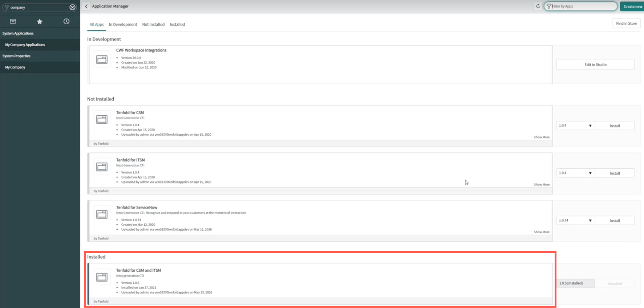Open the History clock tab
Viewport: 644px width, 308px height.
[66, 21]
